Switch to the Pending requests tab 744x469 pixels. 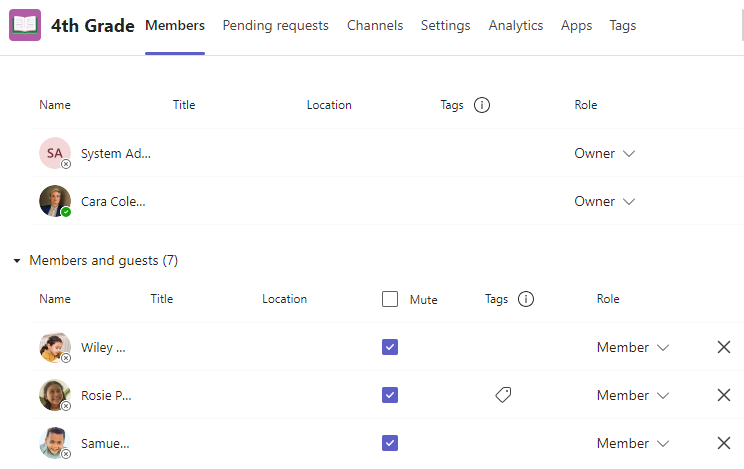[x=275, y=26]
